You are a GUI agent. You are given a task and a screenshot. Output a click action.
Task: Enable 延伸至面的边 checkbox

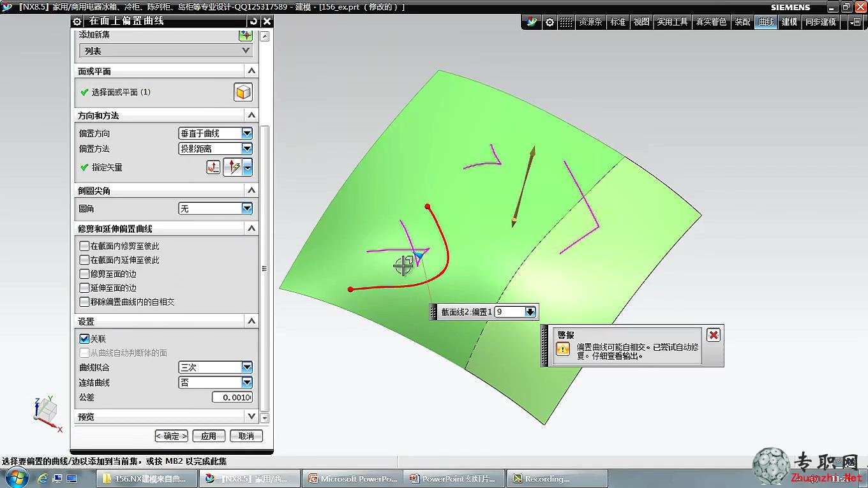84,288
